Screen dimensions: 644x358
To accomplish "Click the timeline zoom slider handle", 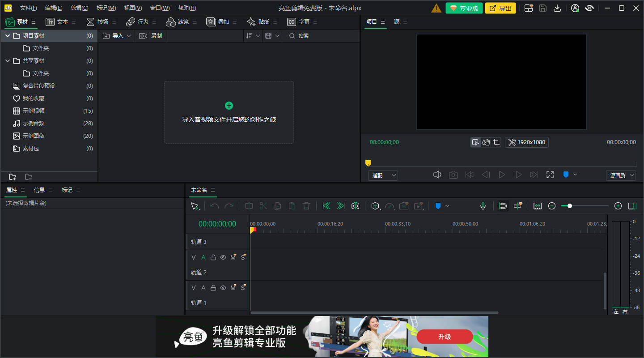I will pos(570,206).
